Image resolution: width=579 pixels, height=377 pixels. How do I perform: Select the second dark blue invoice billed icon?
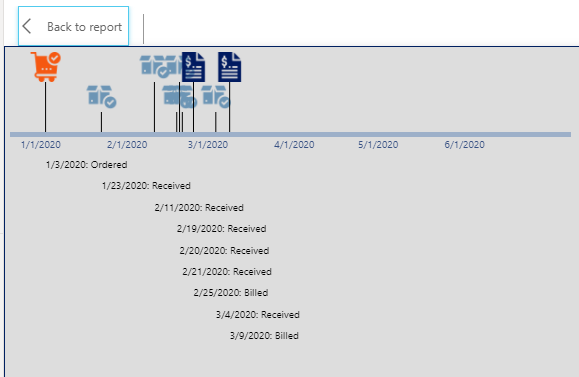click(x=229, y=67)
